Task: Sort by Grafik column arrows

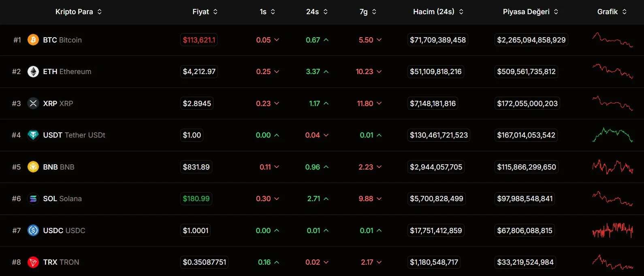Action: click(625, 12)
